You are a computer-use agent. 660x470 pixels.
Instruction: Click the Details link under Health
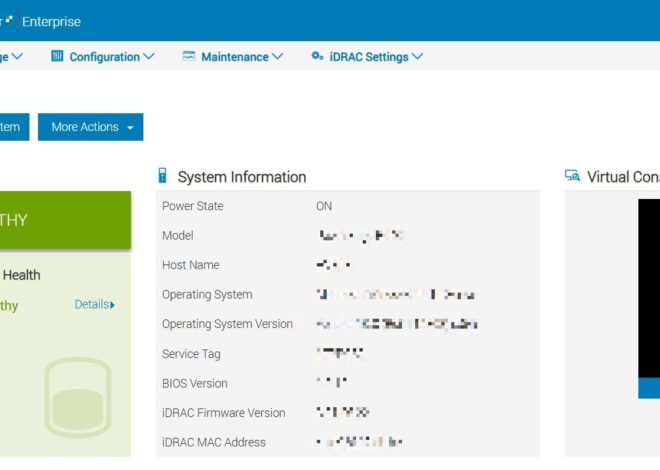point(95,304)
